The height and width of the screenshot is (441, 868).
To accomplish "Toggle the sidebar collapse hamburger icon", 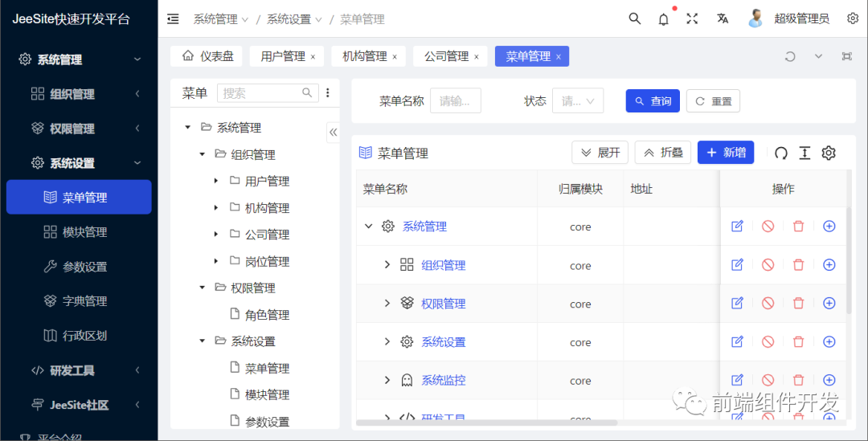I will (173, 19).
